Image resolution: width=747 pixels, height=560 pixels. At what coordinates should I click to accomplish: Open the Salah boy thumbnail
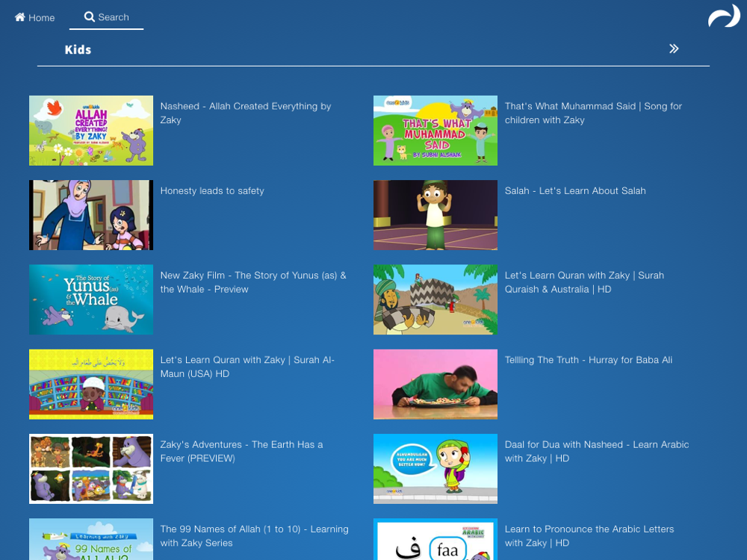(436, 215)
